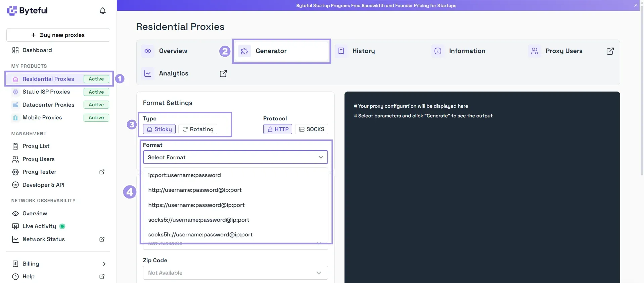
Task: Open Network Status external link icon
Action: coord(102,239)
